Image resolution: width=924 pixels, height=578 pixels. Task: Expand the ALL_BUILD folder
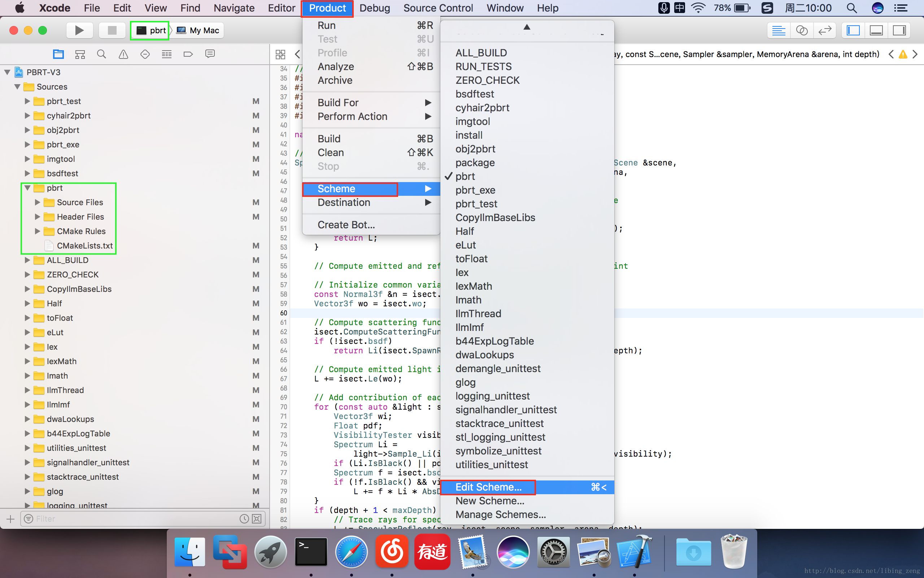point(27,260)
